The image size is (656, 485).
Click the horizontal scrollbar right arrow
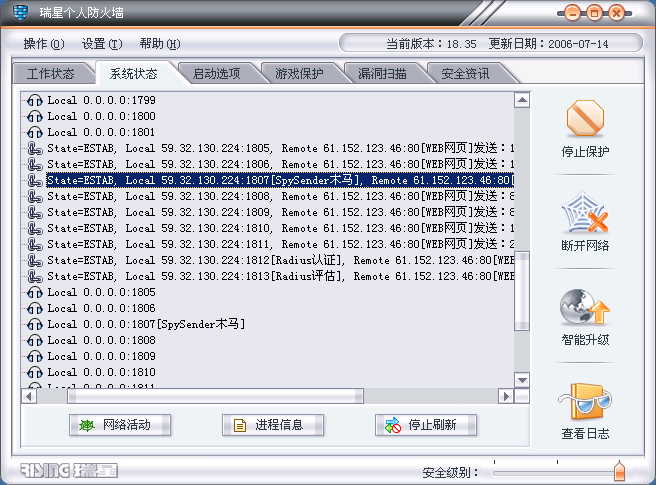coord(506,396)
